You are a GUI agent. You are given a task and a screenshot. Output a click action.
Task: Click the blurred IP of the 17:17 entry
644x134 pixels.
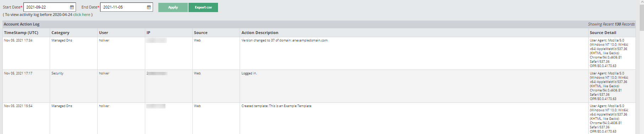[x=157, y=73]
